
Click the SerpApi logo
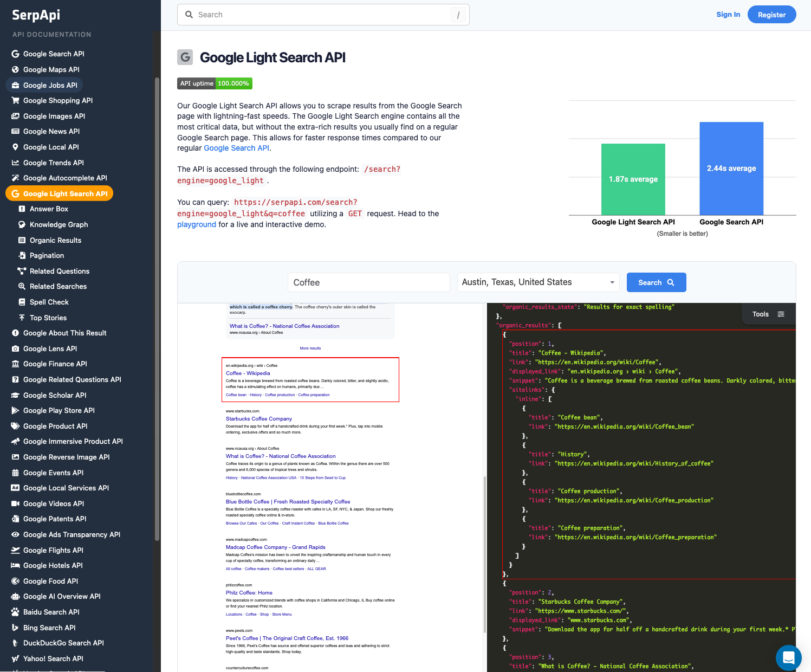[36, 15]
